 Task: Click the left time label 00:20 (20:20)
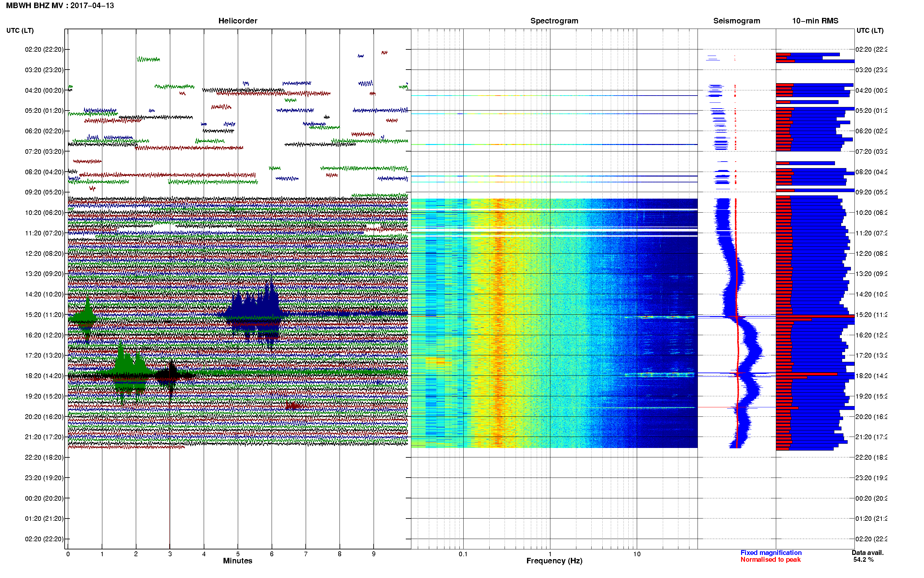[44, 498]
